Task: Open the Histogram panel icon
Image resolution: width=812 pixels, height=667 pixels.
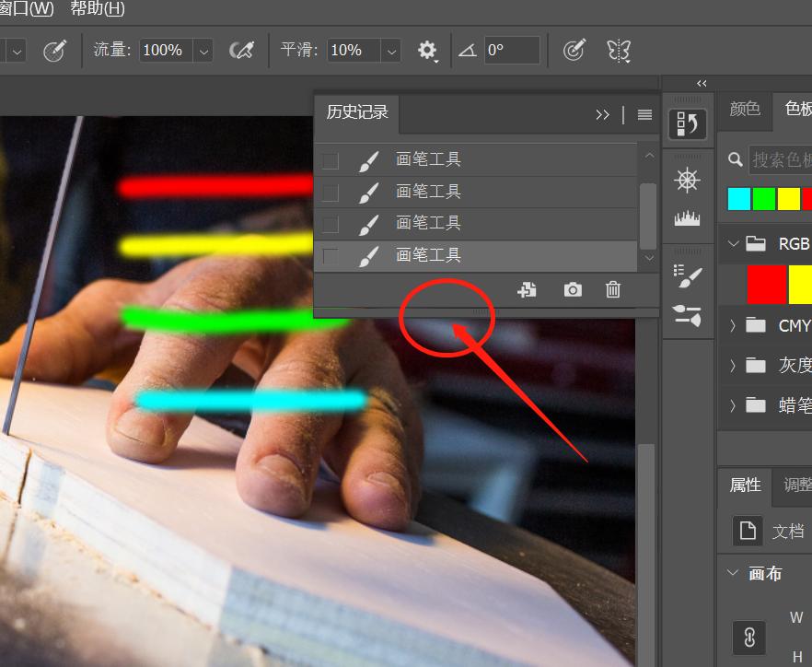Action: pos(687,218)
